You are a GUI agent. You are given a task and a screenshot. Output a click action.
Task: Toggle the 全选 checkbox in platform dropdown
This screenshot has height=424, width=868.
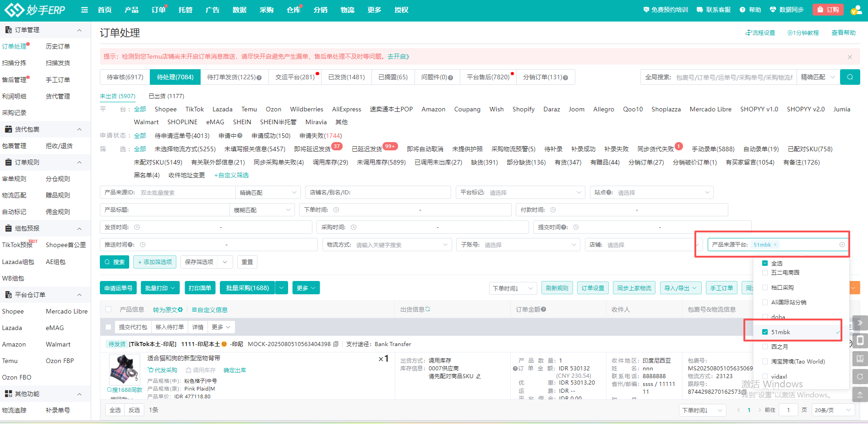pos(765,263)
